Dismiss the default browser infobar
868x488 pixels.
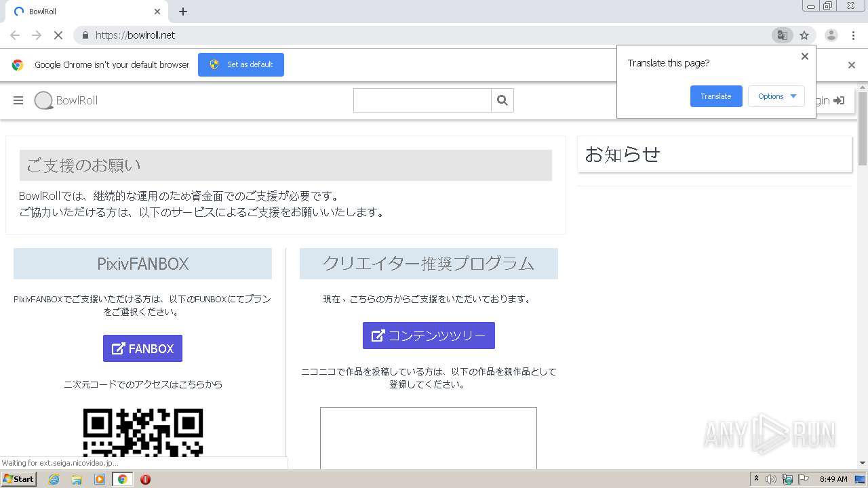[852, 65]
